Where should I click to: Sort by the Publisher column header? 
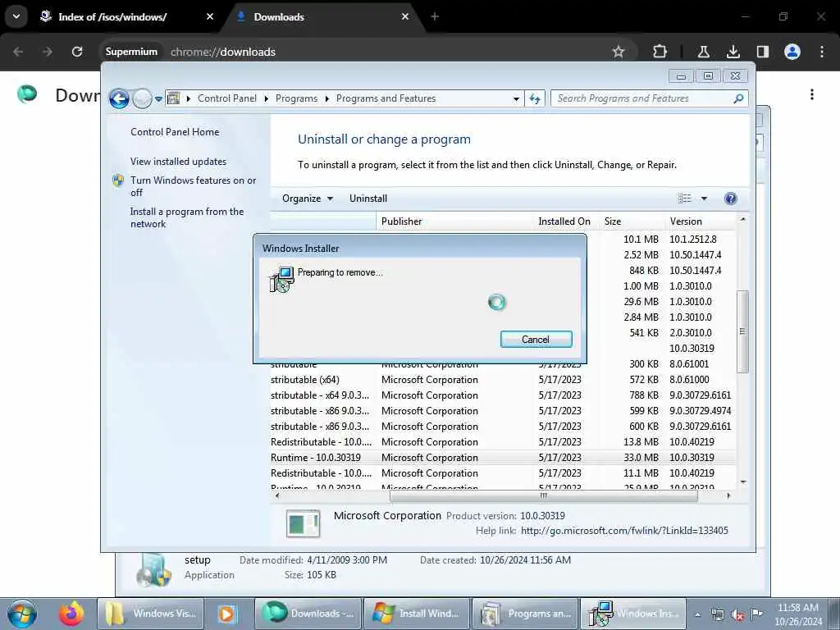[455, 221]
